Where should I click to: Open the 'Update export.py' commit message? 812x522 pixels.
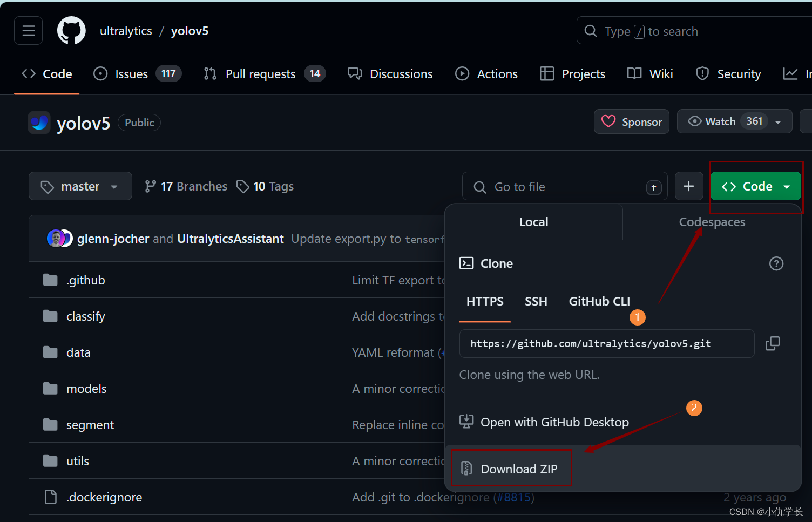pos(368,239)
